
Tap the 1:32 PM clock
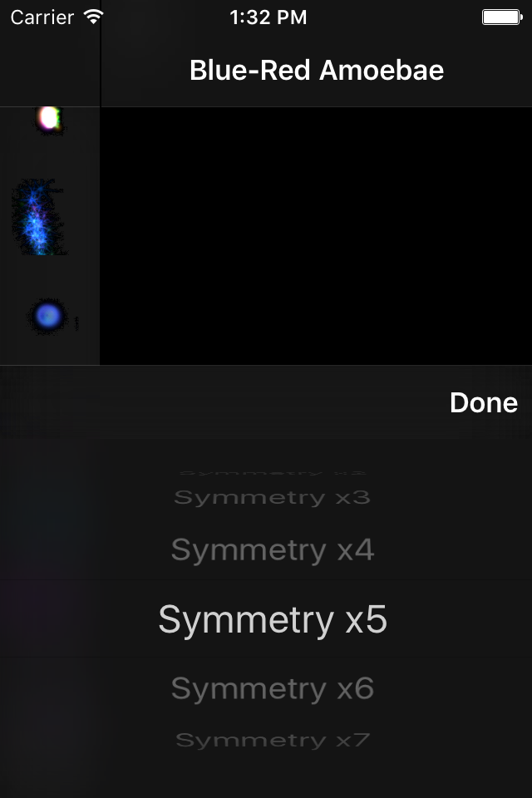(x=268, y=17)
